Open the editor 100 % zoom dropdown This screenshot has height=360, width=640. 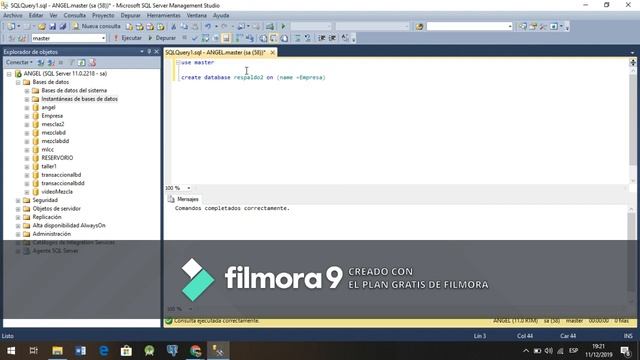point(189,188)
